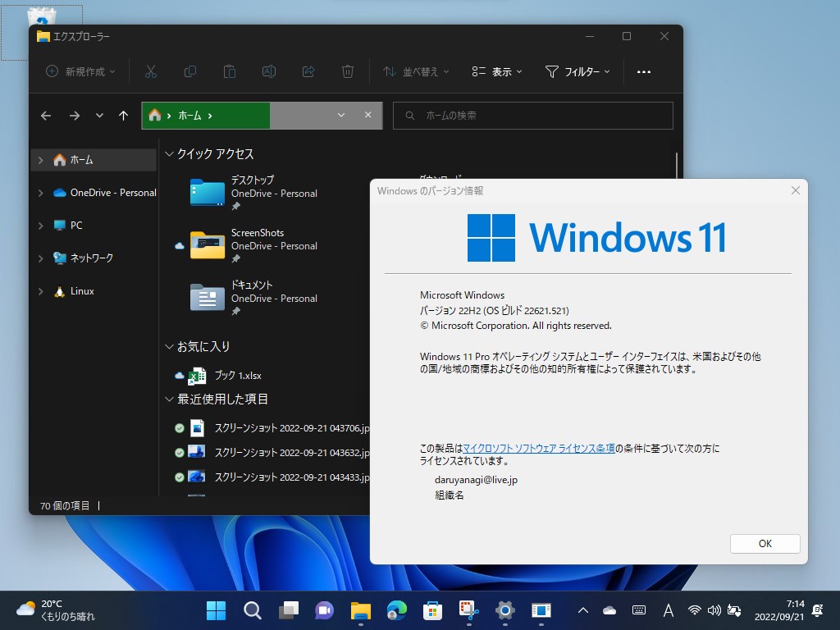Expand the Linux tree node chevron
Screen dimensions: 840x630
41,291
